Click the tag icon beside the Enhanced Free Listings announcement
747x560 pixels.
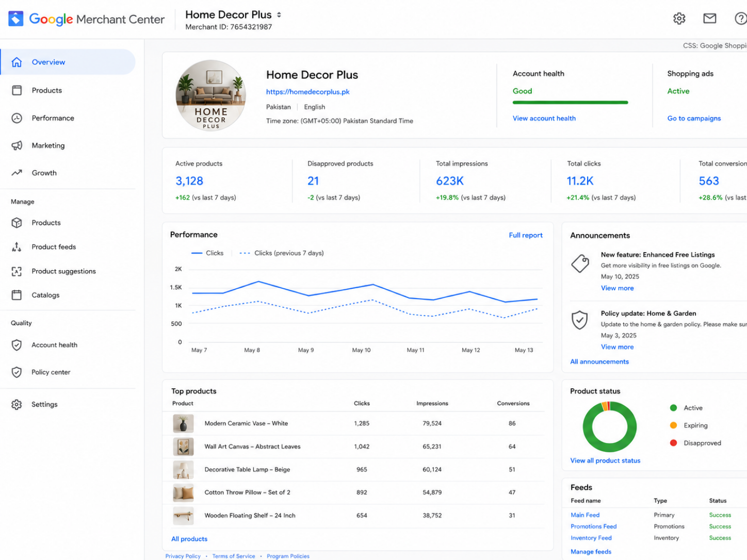580,263
